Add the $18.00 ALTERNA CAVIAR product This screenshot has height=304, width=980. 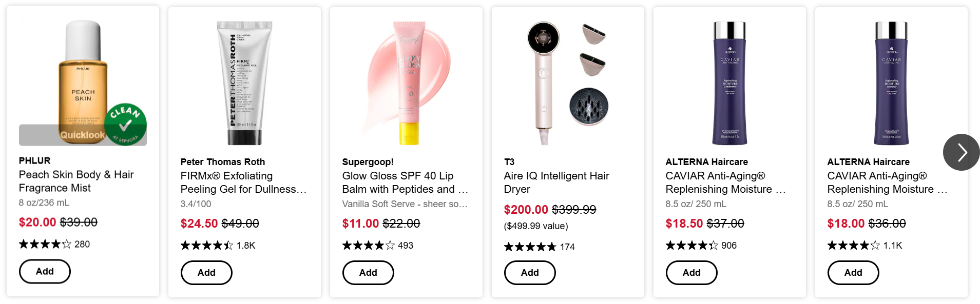click(853, 273)
